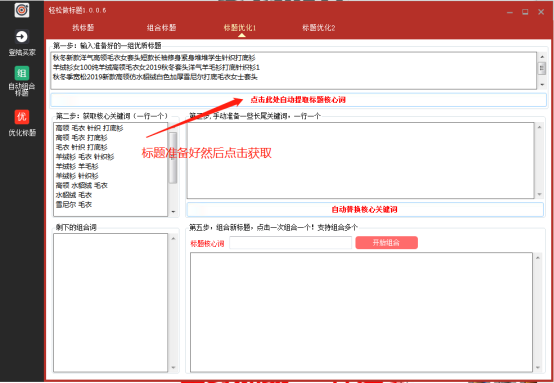Viewport: 554px width, 383px height.
Task: Click the up arrow of 剩下的组合词 scrollbar
Action: click(x=173, y=238)
